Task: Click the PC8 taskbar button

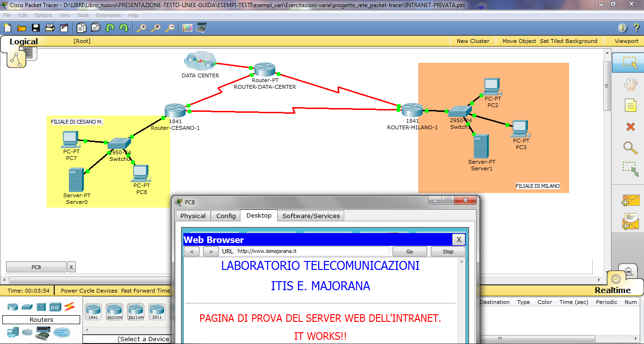Action: (36, 267)
